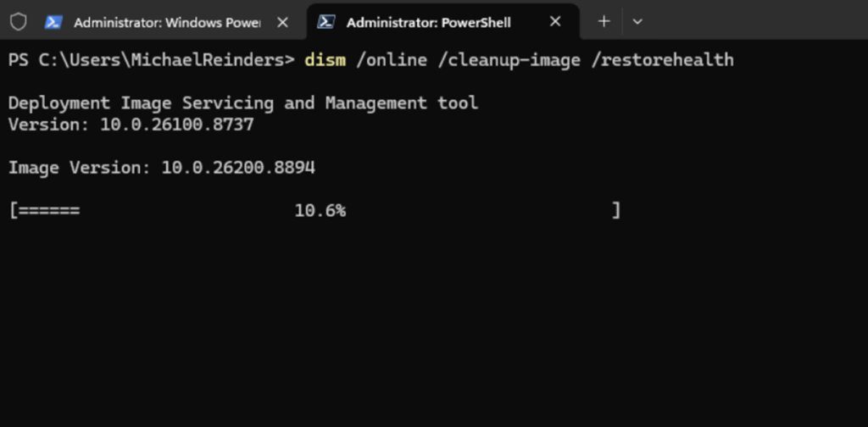Click Deployment Image Servicing and Management tool line
Screen dimensions: 868x427
(x=243, y=103)
